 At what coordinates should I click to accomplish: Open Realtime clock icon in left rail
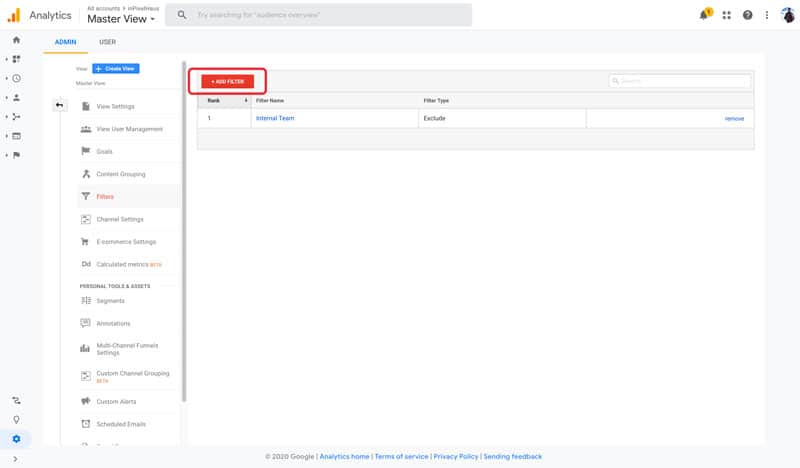(x=16, y=79)
